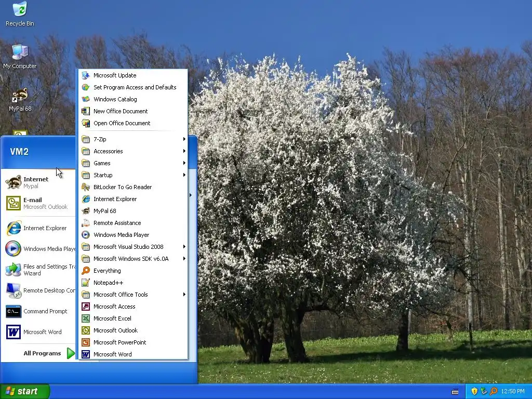
Task: Click the Microsoft PowerPoint icon
Action: click(86, 342)
